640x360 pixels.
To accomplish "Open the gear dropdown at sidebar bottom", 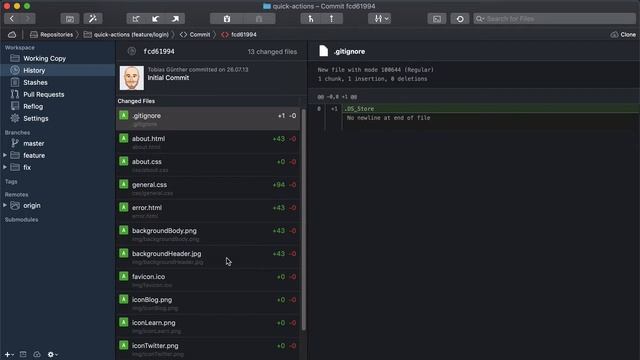I will pyautogui.click(x=53, y=355).
